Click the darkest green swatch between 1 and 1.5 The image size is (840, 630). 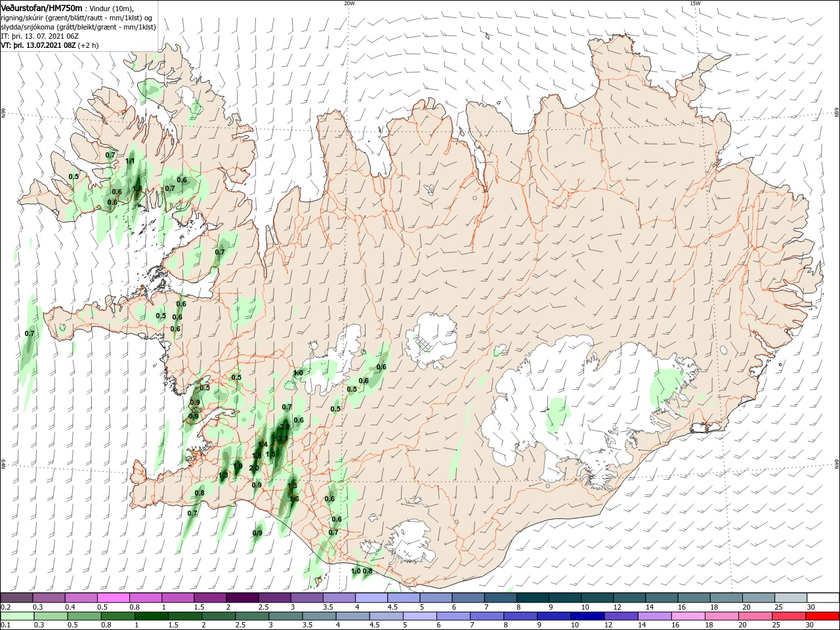click(152, 616)
